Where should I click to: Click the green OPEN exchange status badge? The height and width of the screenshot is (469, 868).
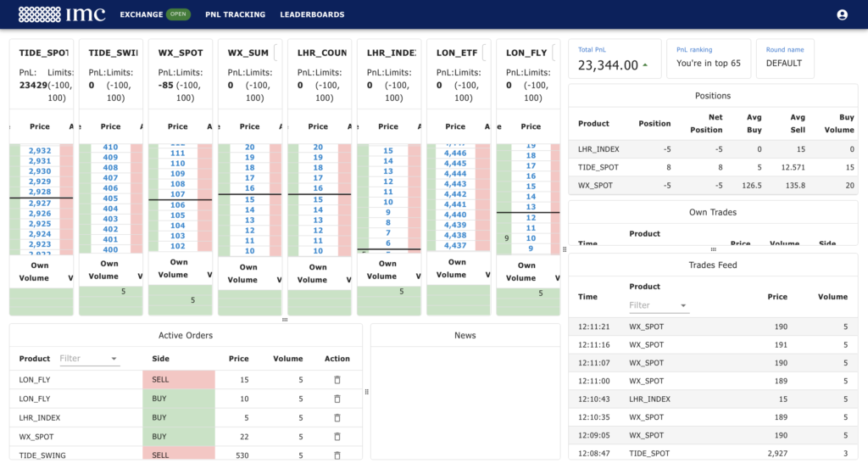pyautogui.click(x=178, y=14)
